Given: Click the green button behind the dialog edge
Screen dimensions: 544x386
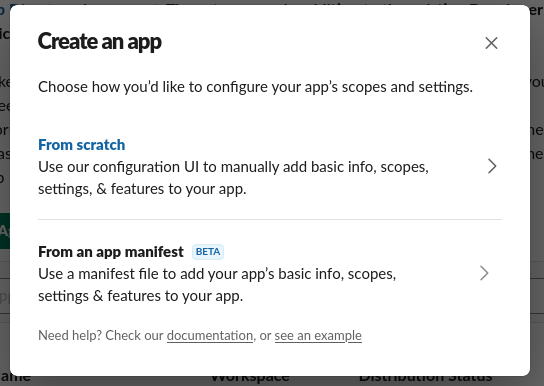Looking at the screenshot, I should point(5,231).
